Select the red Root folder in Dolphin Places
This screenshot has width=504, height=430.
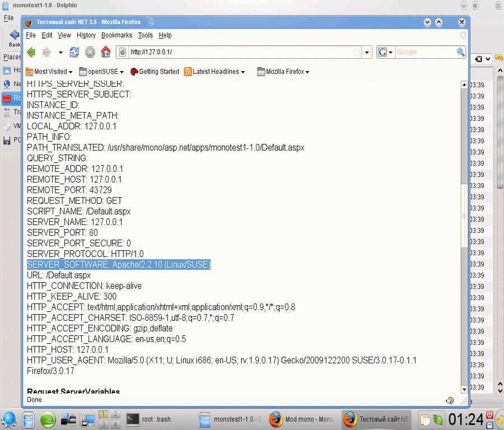pyautogui.click(x=12, y=98)
